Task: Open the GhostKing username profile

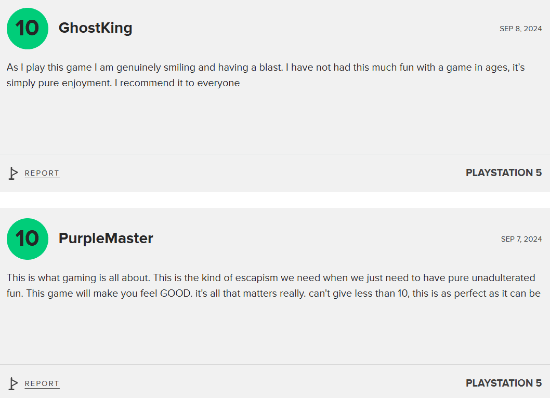Action: (95, 28)
